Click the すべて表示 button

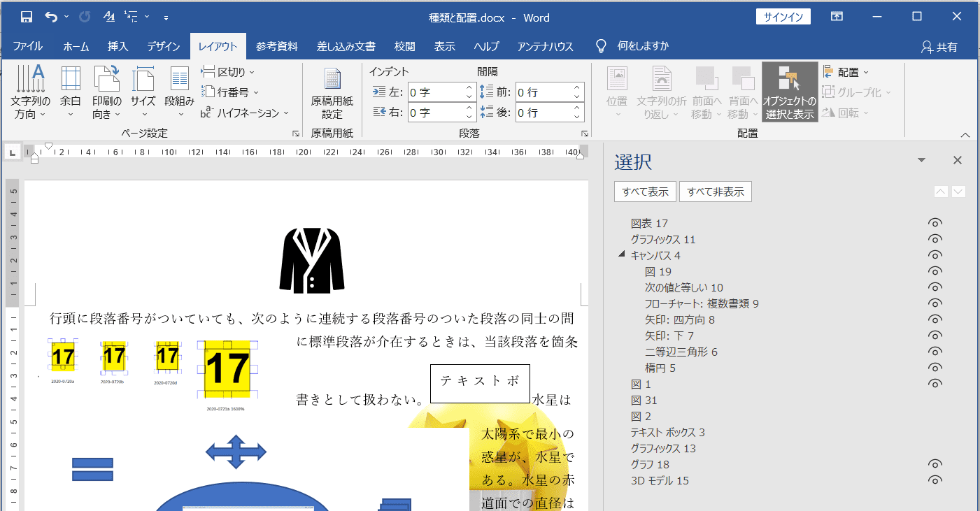(x=645, y=192)
